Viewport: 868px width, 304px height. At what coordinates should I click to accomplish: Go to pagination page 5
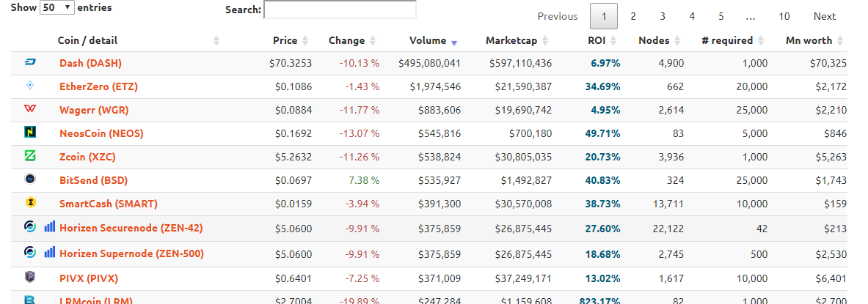pyautogui.click(x=721, y=17)
